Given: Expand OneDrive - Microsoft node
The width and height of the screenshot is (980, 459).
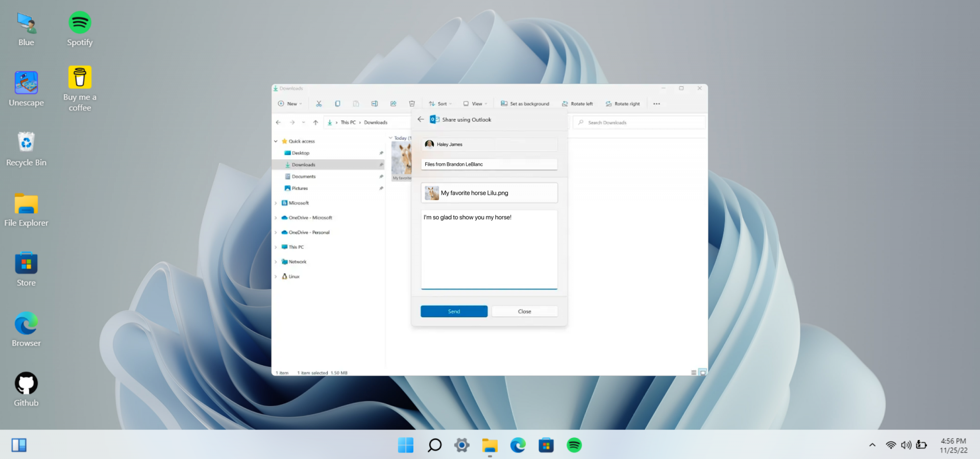Looking at the screenshot, I should click(x=276, y=218).
